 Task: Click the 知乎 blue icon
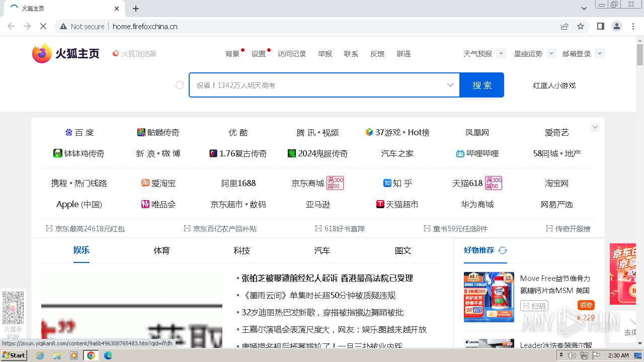(x=387, y=183)
